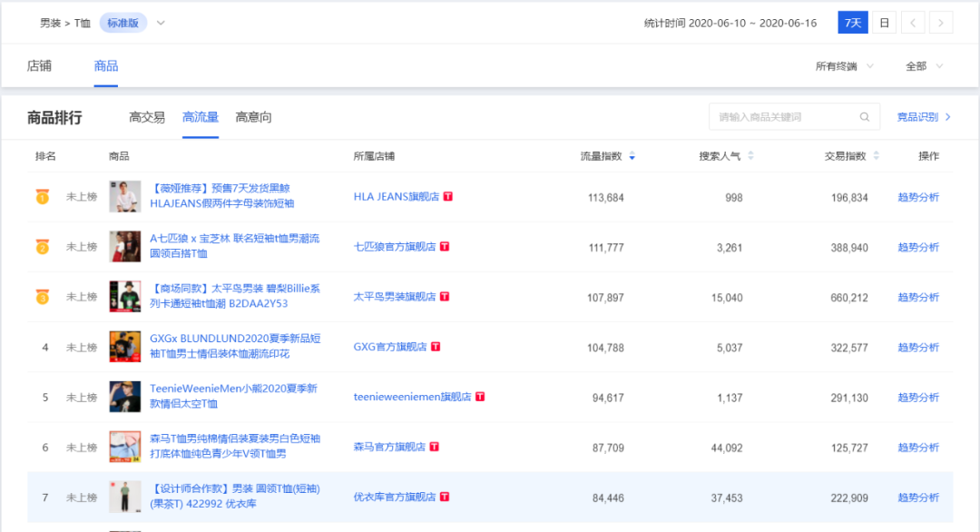Open the 竞品识别 link
980x532 pixels.
[x=923, y=117]
